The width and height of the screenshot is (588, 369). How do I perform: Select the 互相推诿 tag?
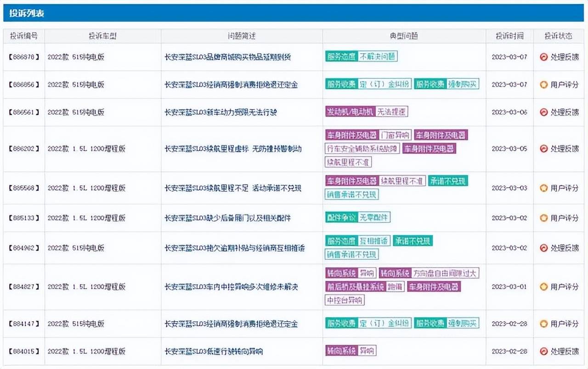pos(373,240)
